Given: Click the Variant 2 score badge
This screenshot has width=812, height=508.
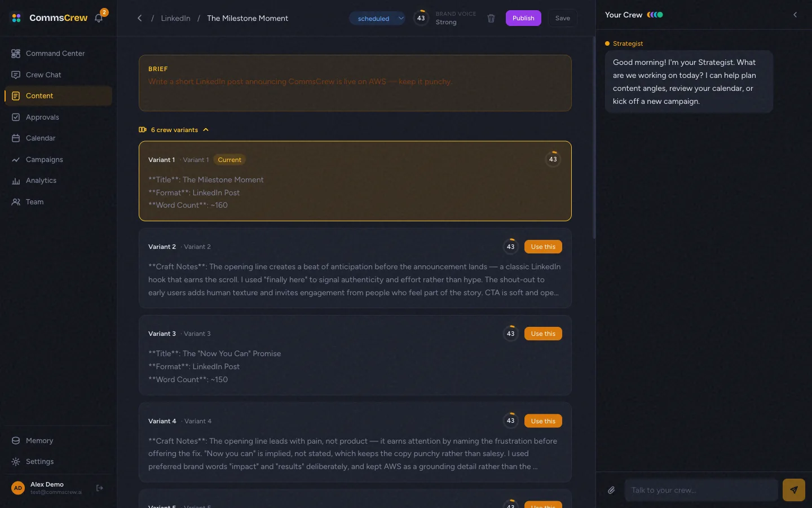Looking at the screenshot, I should click(x=510, y=247).
